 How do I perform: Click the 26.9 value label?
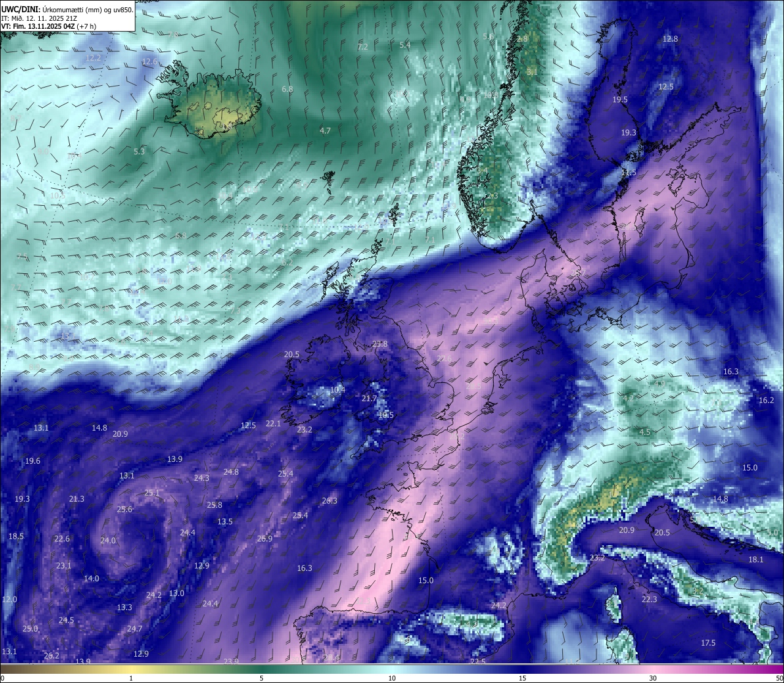(264, 539)
